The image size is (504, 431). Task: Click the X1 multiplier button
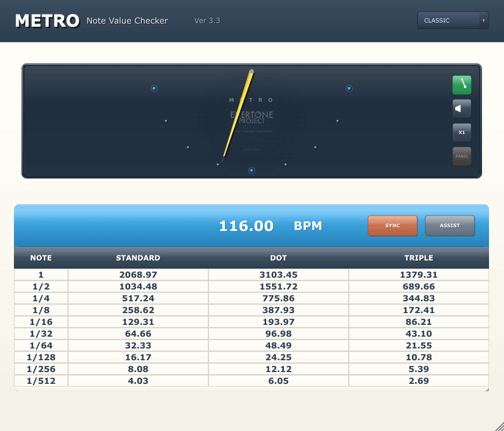[462, 132]
